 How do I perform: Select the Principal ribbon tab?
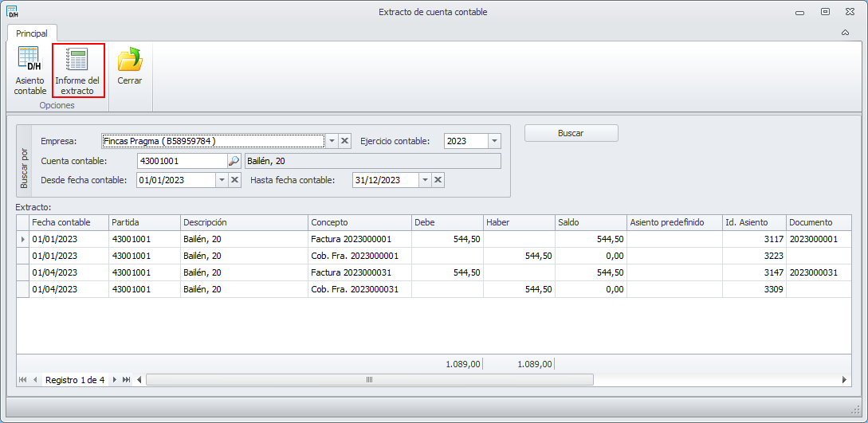(x=32, y=33)
